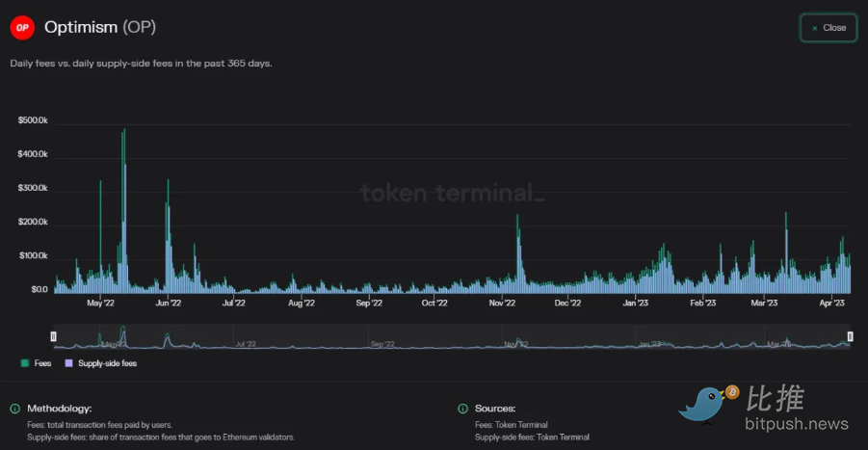Click the 'Fees: Token Terminal' source line
The width and height of the screenshot is (868, 450).
pyautogui.click(x=511, y=425)
